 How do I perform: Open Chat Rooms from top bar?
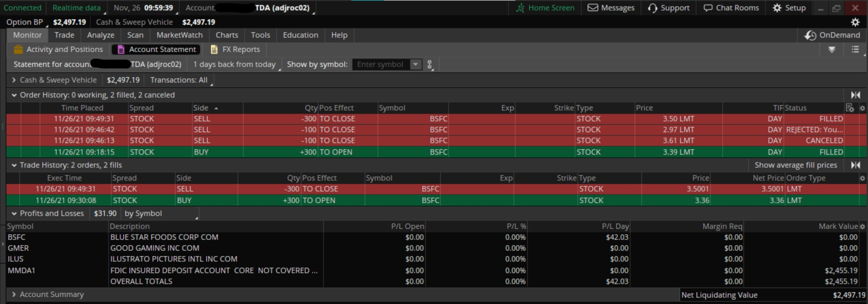click(731, 8)
